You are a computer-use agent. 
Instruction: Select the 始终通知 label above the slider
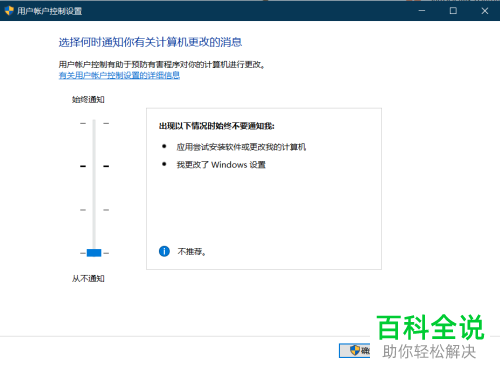click(88, 99)
